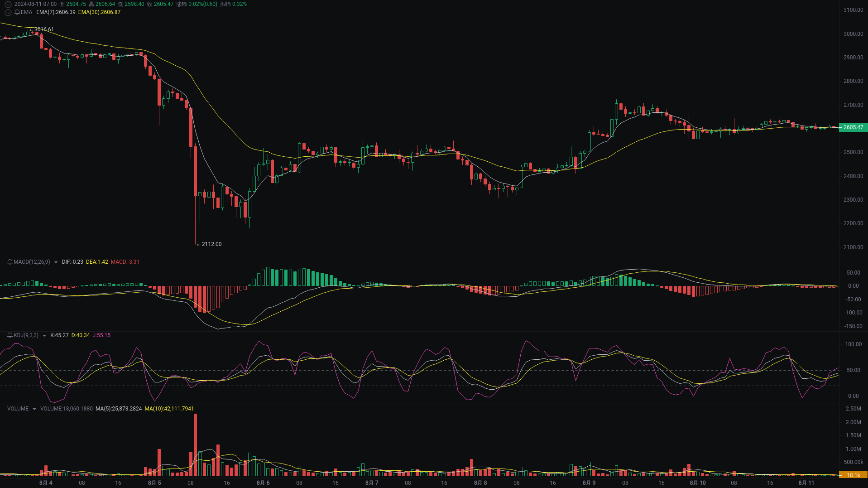The image size is (868, 488).
Task: Click the D:40.34 reading
Action: (81, 335)
